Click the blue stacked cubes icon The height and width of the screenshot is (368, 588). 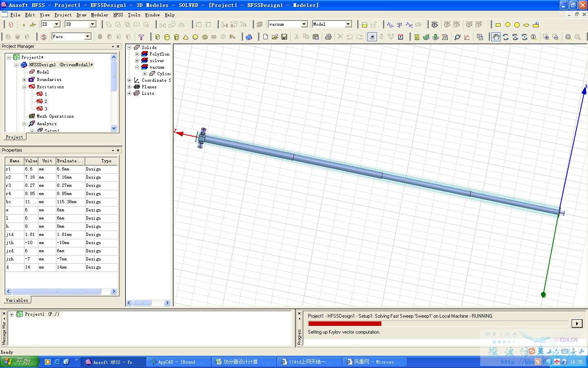click(249, 37)
